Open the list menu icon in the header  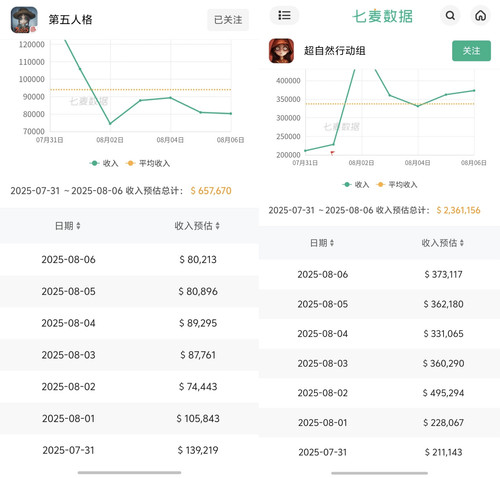[284, 15]
